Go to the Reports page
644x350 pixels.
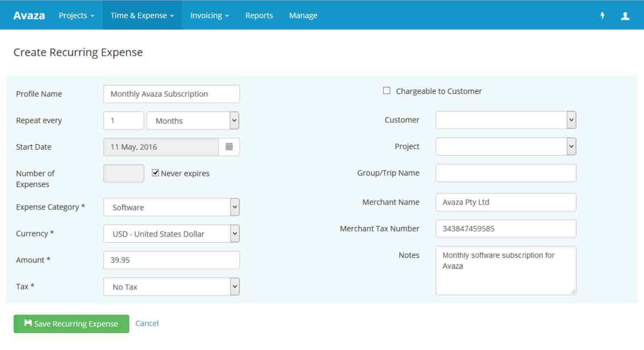pyautogui.click(x=259, y=16)
